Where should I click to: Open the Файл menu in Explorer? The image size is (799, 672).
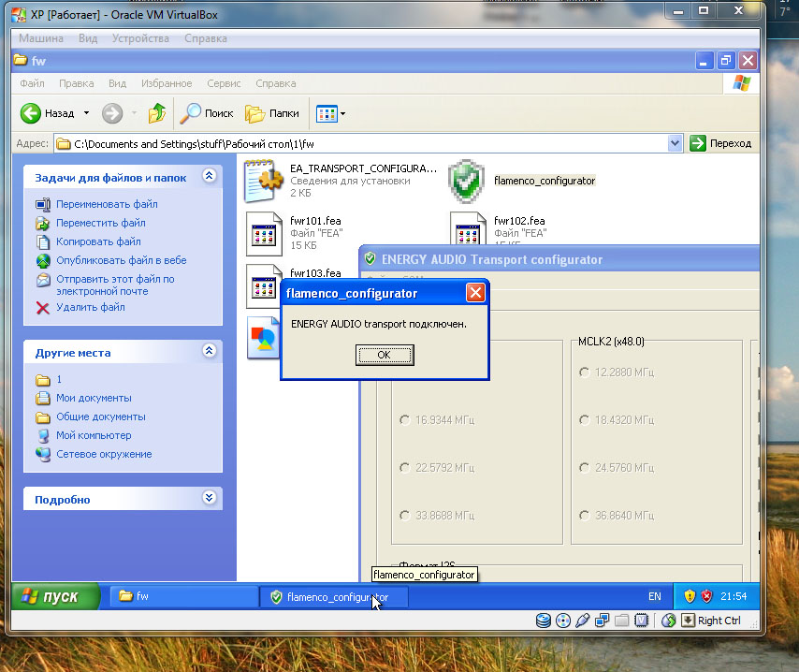(32, 83)
